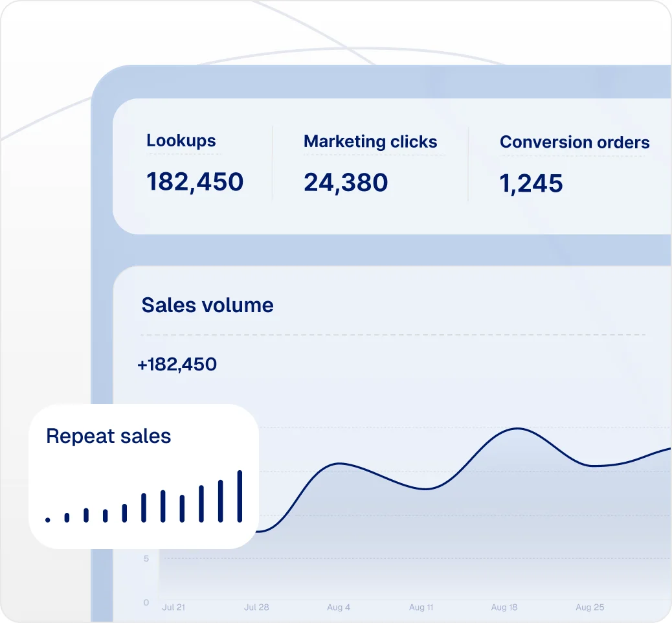Click the smallest dot bar in Repeat sales

tap(47, 519)
